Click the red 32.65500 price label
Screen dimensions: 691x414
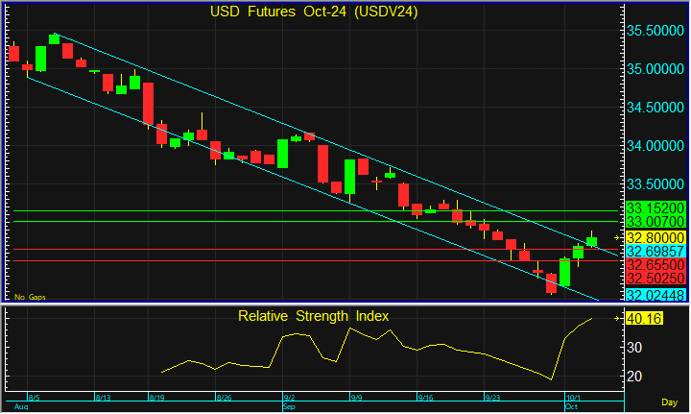coord(655,265)
